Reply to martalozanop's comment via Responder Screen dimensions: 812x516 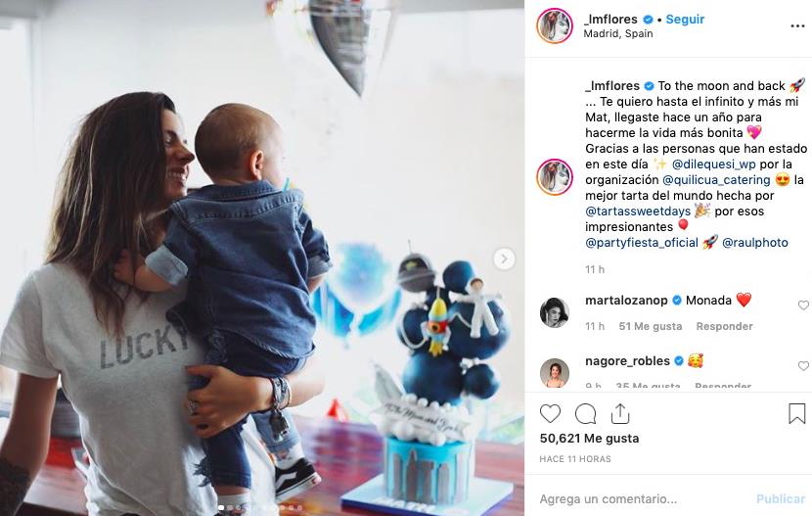pyautogui.click(x=724, y=326)
